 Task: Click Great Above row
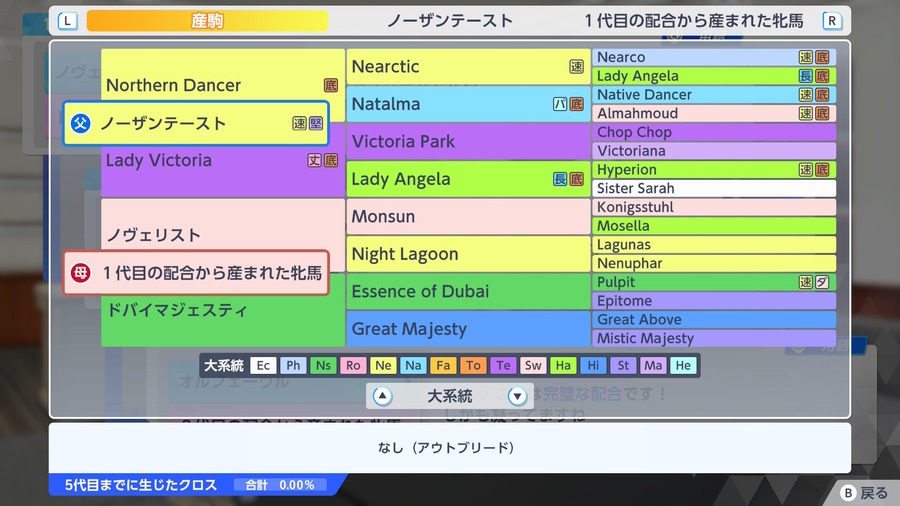click(x=713, y=320)
